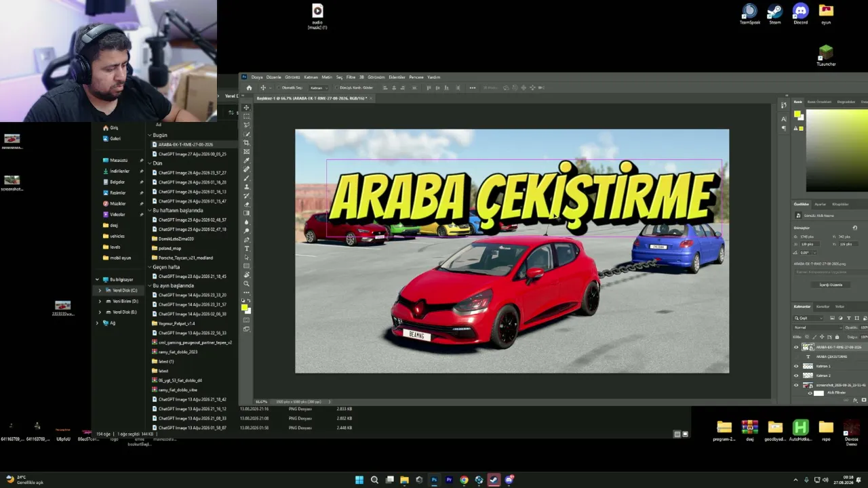This screenshot has height=488, width=868.
Task: Toggle the Dönüşt. Kontr. Göster checkbox
Action: click(x=336, y=87)
